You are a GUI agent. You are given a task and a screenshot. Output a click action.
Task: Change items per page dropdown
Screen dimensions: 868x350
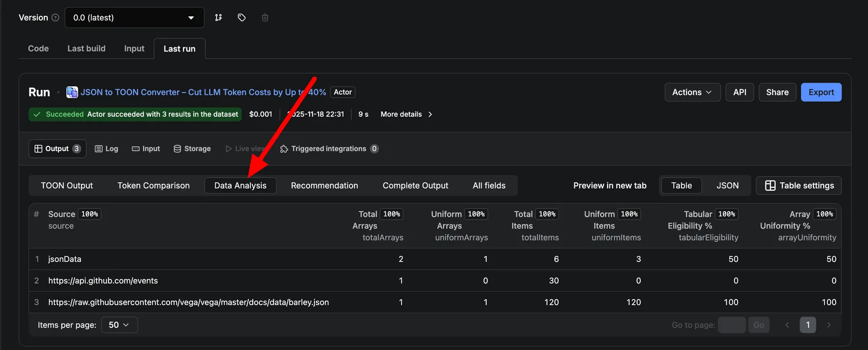119,325
